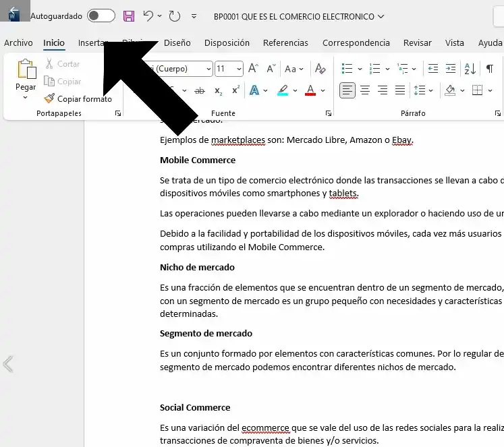Click the 'Social Commerce' heading
Screen dimensions: 504x447
coord(195,407)
